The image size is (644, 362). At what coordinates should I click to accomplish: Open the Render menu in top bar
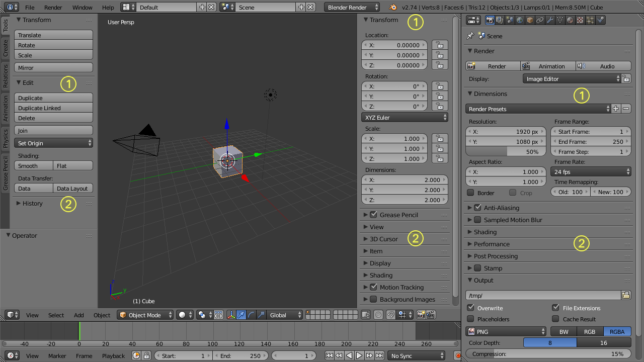[x=53, y=7]
